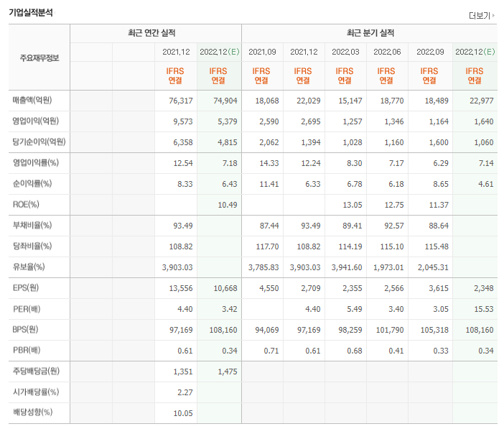504x429 pixels.
Task: Click the sales value 22,977
Action: [x=482, y=101]
